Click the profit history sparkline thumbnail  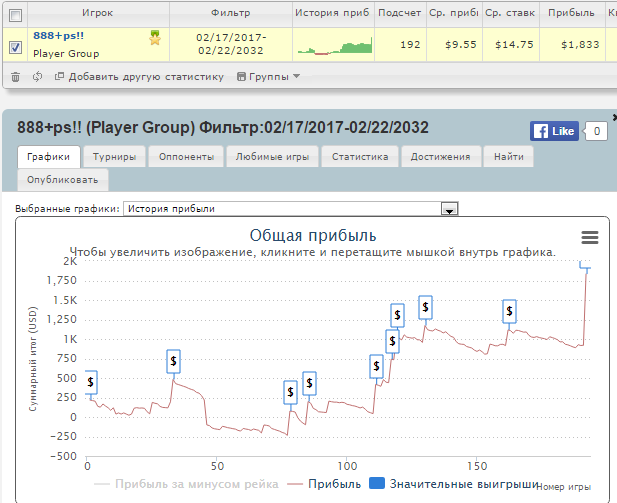(335, 45)
